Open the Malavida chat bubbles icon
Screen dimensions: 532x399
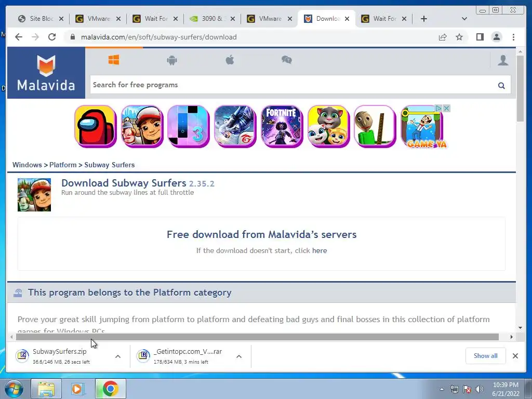click(287, 60)
